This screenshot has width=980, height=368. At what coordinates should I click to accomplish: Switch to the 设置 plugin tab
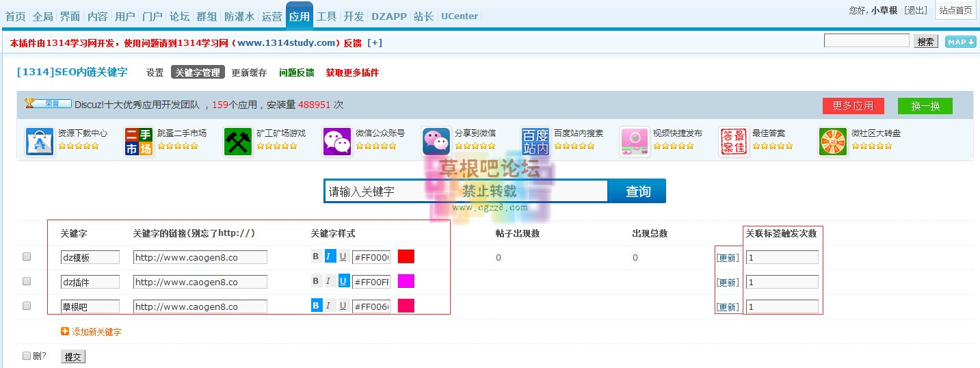click(x=155, y=73)
